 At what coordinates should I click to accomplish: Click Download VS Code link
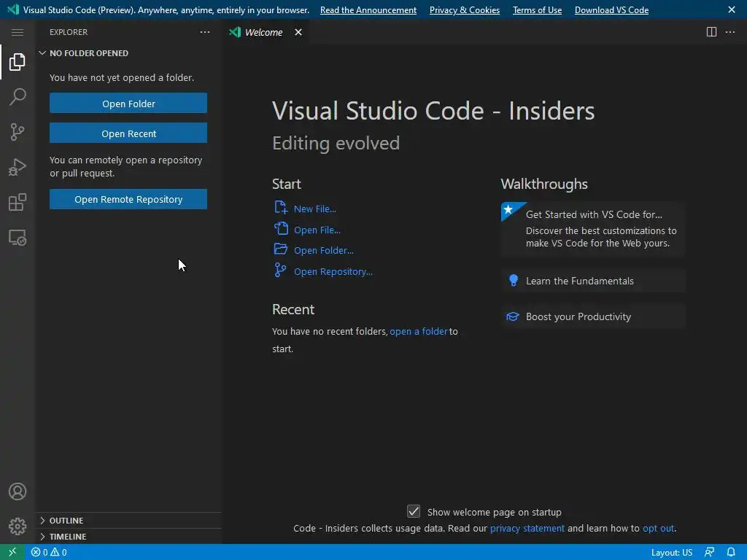point(611,10)
